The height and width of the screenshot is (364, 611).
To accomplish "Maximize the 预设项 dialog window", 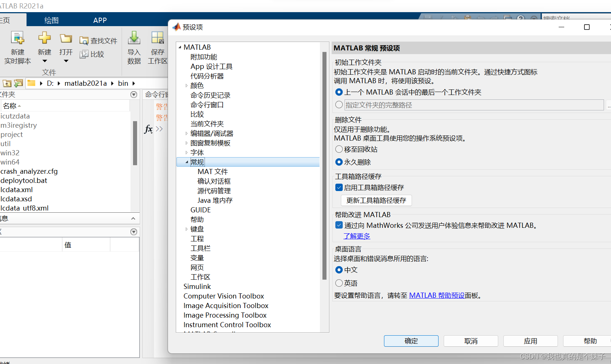I will pyautogui.click(x=587, y=27).
